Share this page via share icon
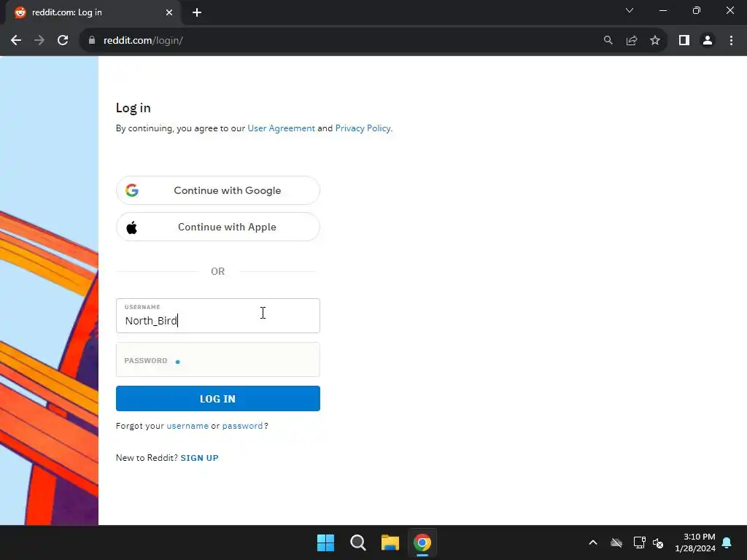 pyautogui.click(x=632, y=41)
